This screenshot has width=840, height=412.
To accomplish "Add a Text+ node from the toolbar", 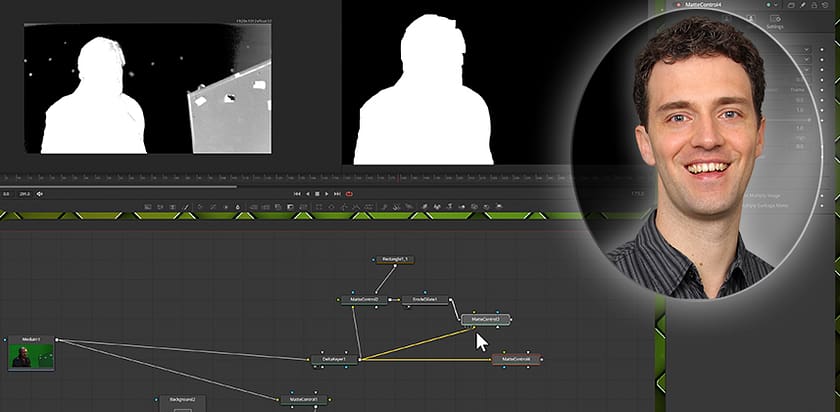I will (171, 206).
